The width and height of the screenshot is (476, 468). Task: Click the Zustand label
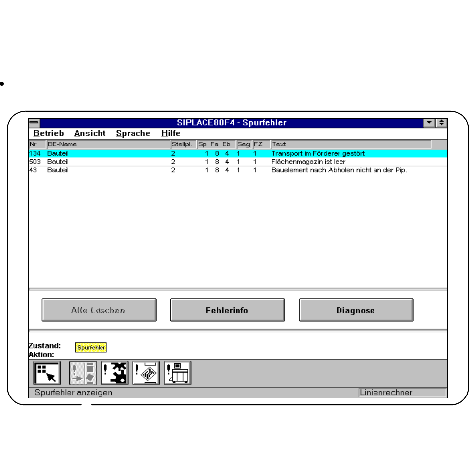coord(44,346)
